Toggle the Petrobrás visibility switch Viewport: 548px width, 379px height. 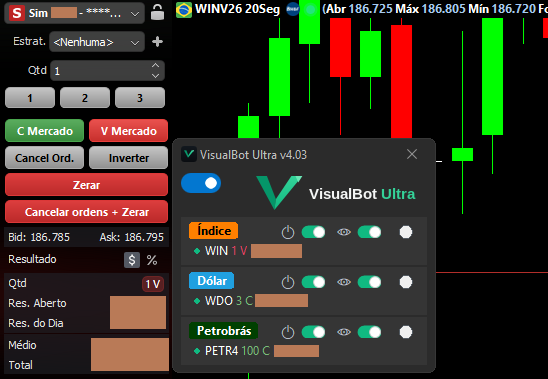(x=369, y=332)
